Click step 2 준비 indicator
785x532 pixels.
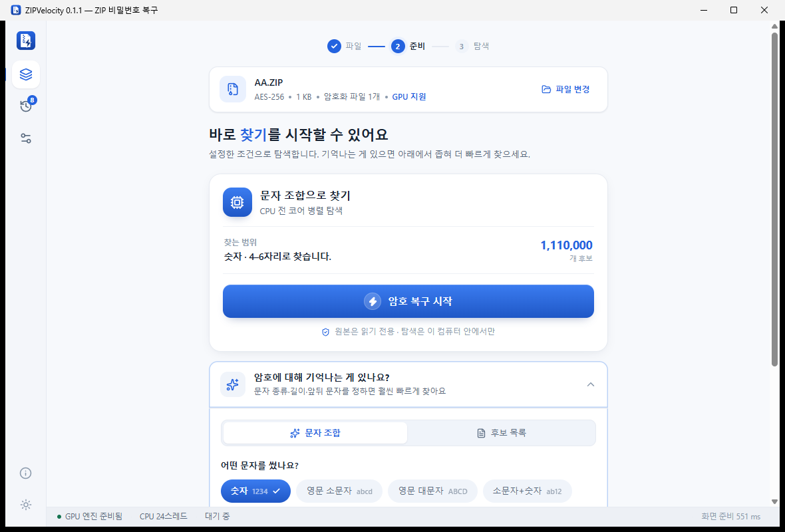[x=408, y=47]
